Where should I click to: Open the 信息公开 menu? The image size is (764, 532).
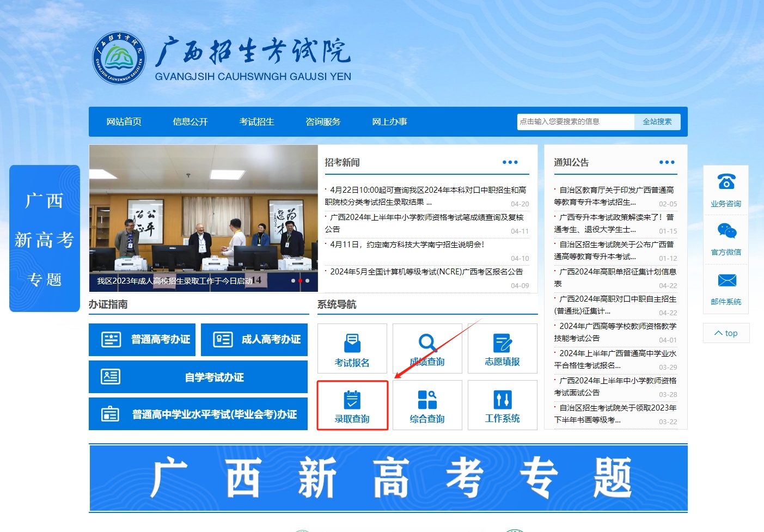[x=191, y=121]
